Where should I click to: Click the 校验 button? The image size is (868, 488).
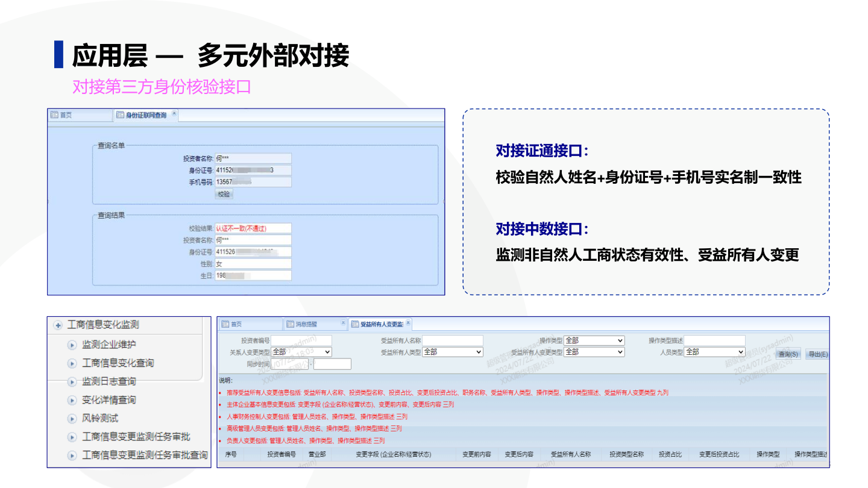(x=224, y=194)
